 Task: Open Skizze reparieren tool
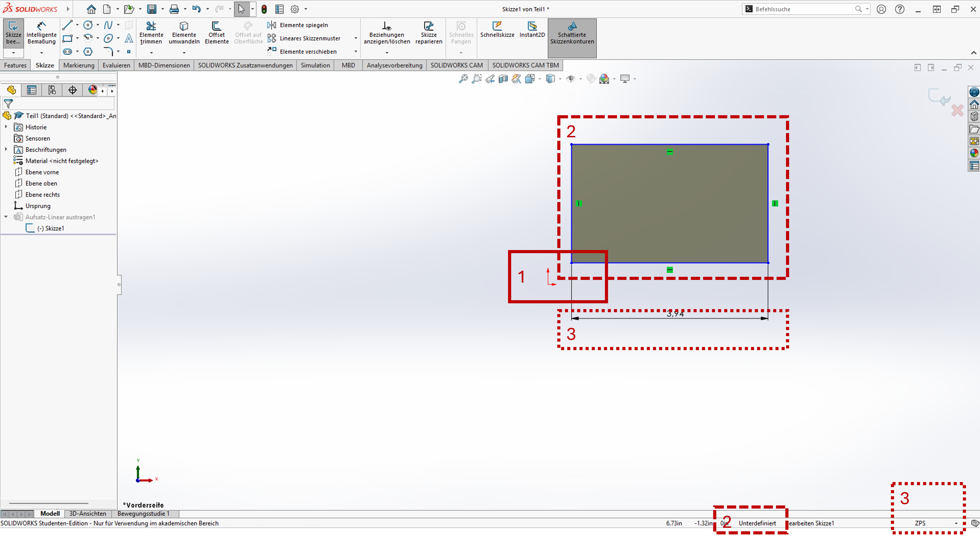click(x=428, y=33)
